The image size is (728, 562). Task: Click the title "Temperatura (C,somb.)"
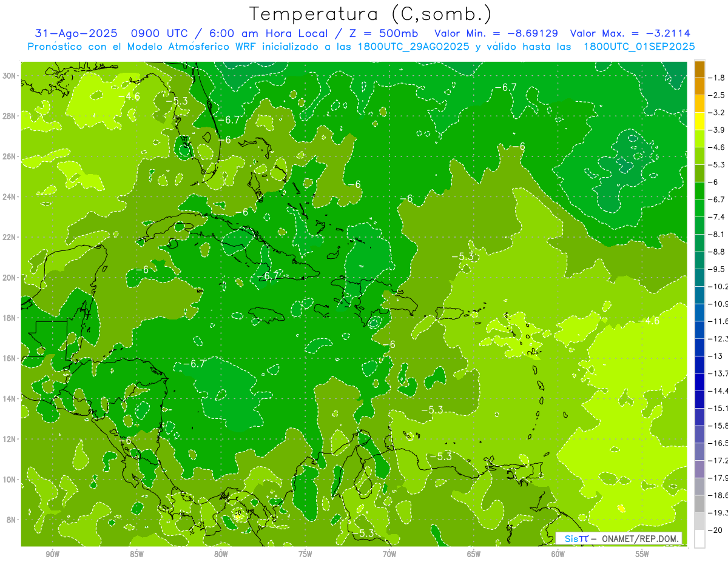pos(371,14)
